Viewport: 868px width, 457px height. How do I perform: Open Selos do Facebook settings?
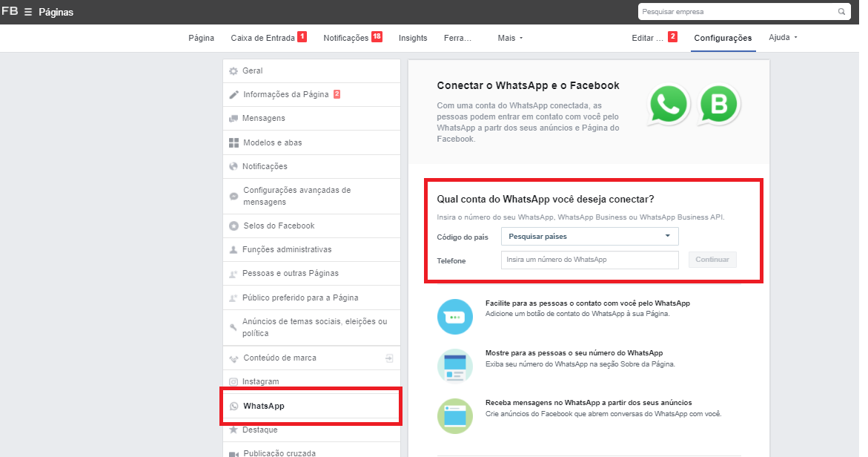pyautogui.click(x=311, y=226)
